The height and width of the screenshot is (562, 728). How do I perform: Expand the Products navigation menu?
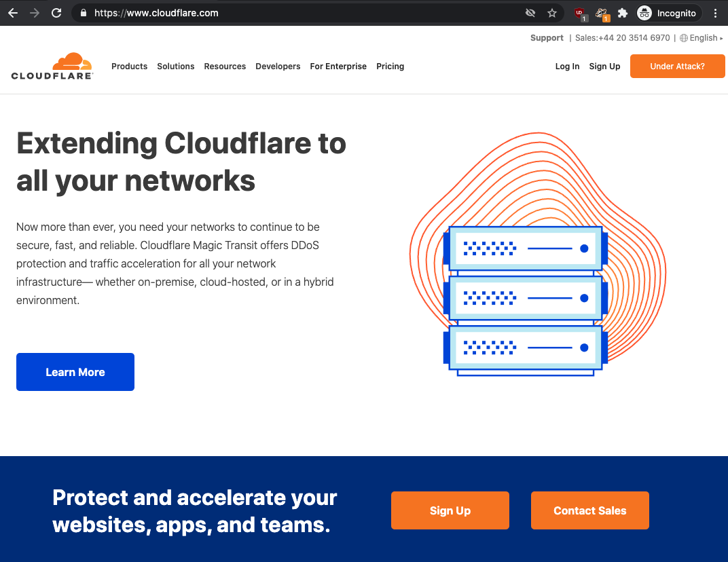[129, 67]
